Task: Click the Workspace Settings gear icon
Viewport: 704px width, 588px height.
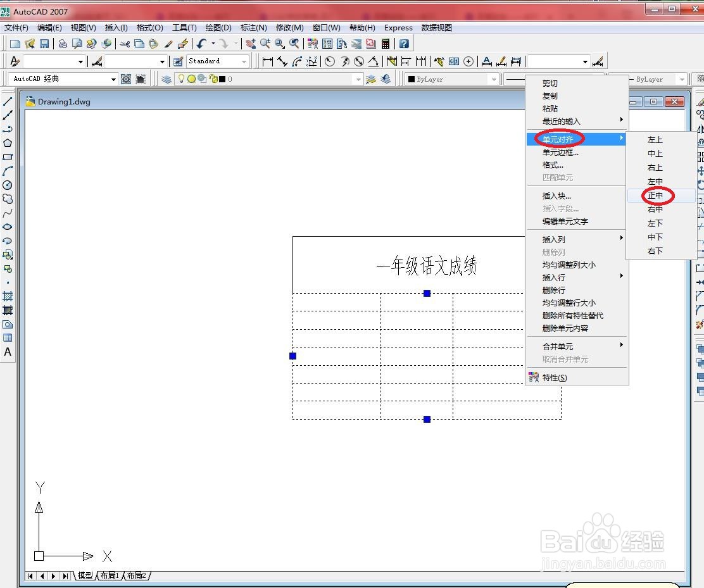Action: pos(126,79)
